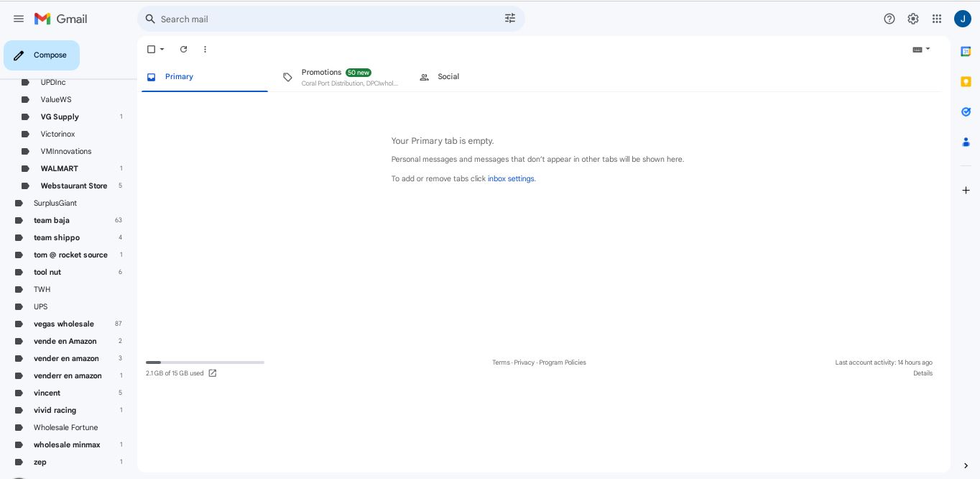Open the More options three-dot menu

tap(205, 49)
